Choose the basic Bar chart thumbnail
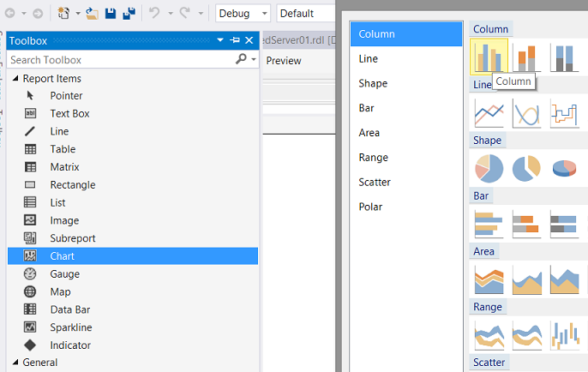 pyautogui.click(x=489, y=224)
